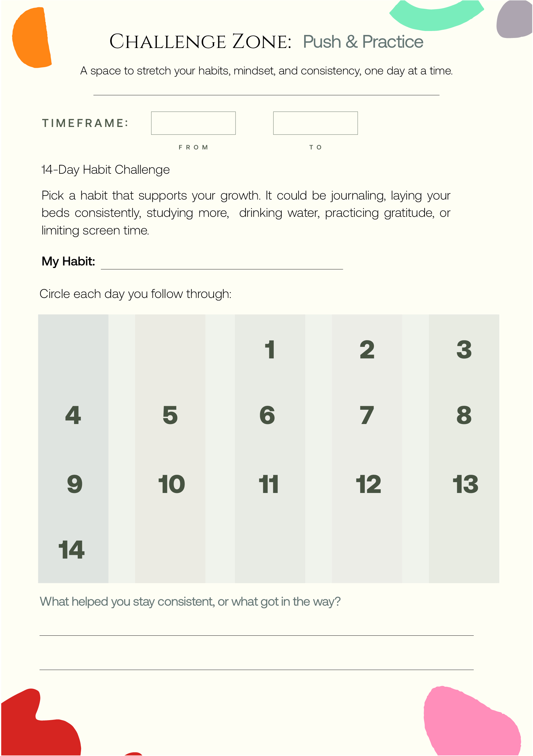Click the FROM timeframe box
This screenshot has height=756, width=533.
click(193, 123)
